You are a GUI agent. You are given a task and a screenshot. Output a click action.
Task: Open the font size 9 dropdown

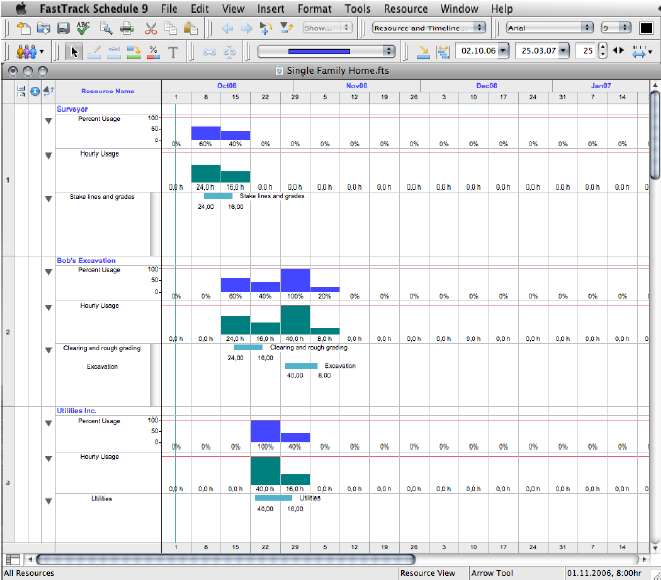(616, 28)
